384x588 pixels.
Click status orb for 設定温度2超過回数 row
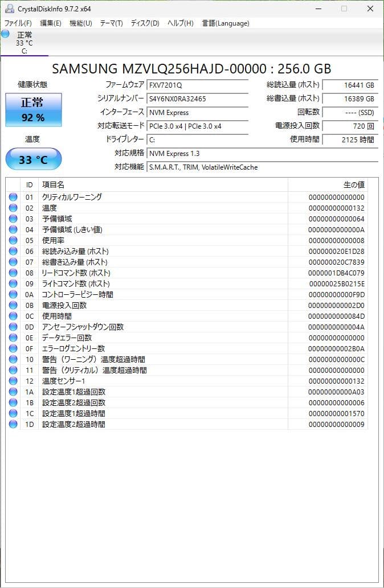click(13, 402)
